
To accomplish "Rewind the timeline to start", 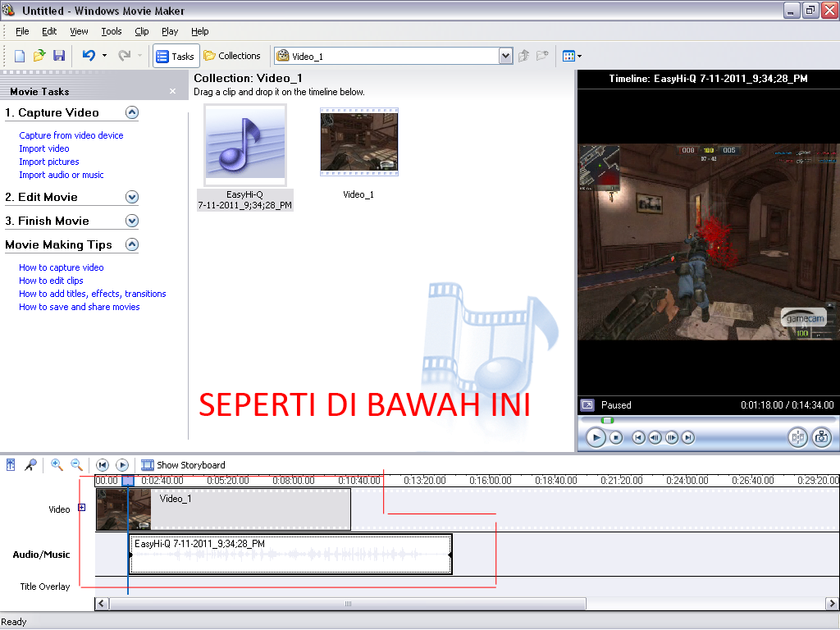I will pos(103,465).
